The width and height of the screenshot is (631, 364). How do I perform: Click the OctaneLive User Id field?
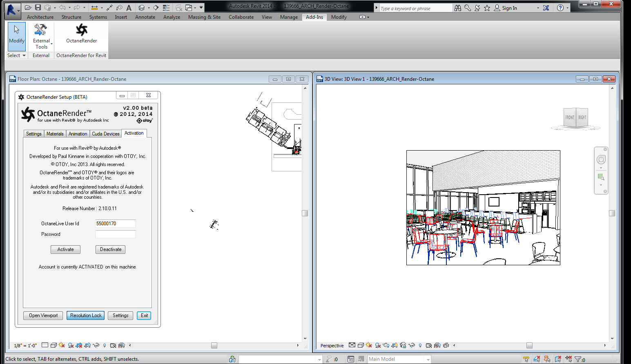tap(116, 224)
